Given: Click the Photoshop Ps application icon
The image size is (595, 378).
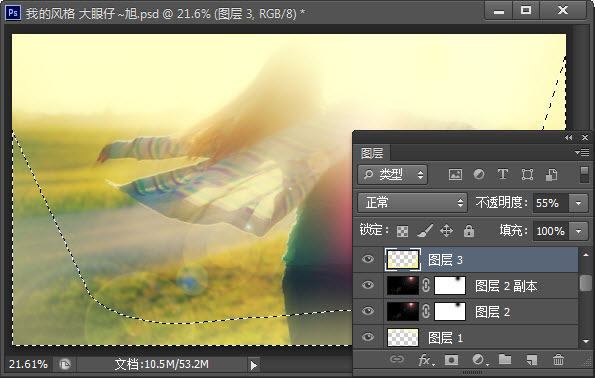Looking at the screenshot, I should pyautogui.click(x=13, y=13).
